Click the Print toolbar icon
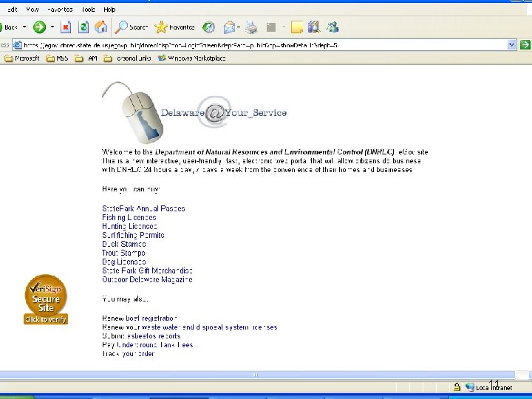The height and width of the screenshot is (399, 532). point(251,27)
